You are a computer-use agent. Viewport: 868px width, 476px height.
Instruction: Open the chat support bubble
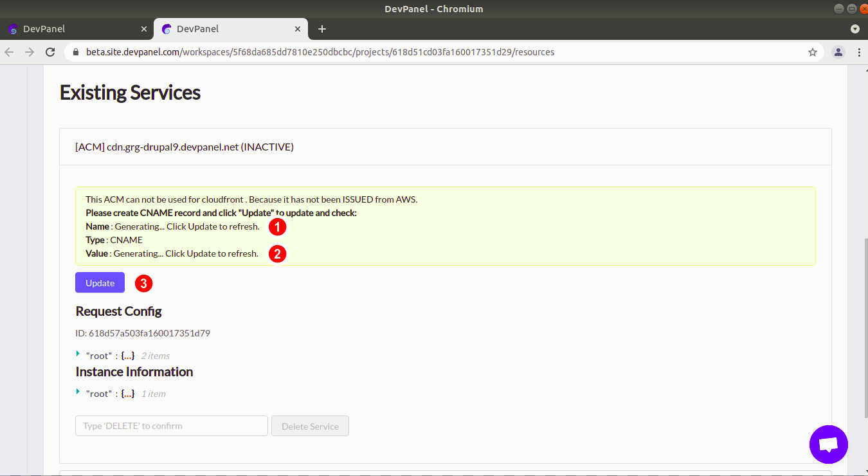coord(829,444)
